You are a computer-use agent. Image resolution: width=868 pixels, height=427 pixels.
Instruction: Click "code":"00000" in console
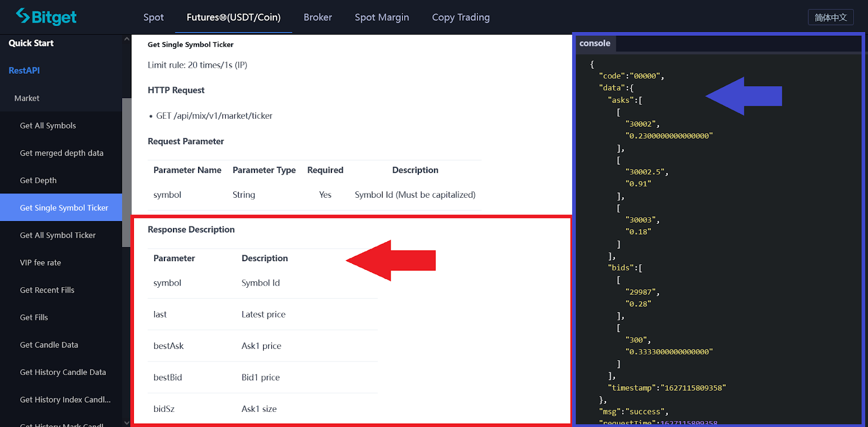[631, 76]
